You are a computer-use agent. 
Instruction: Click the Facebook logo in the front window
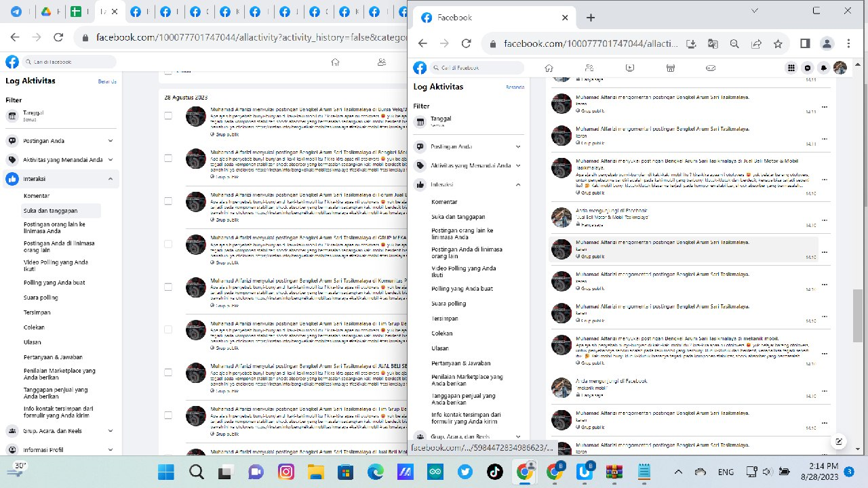[x=420, y=68]
